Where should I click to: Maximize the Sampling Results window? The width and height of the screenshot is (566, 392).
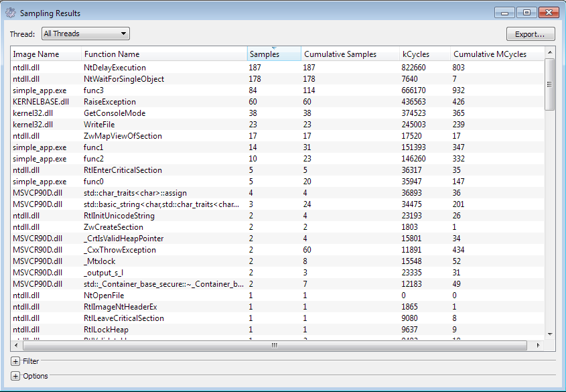[x=526, y=13]
